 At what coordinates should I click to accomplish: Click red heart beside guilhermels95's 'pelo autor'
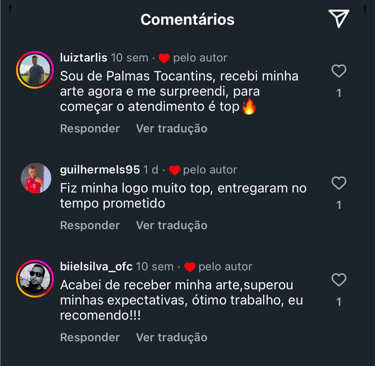174,170
